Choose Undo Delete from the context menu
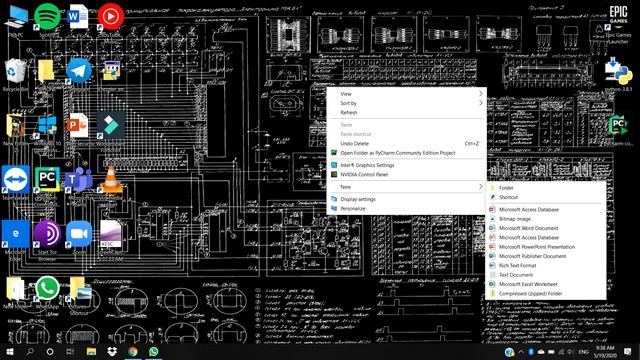Screen dimensions: 640x360 point(406,144)
